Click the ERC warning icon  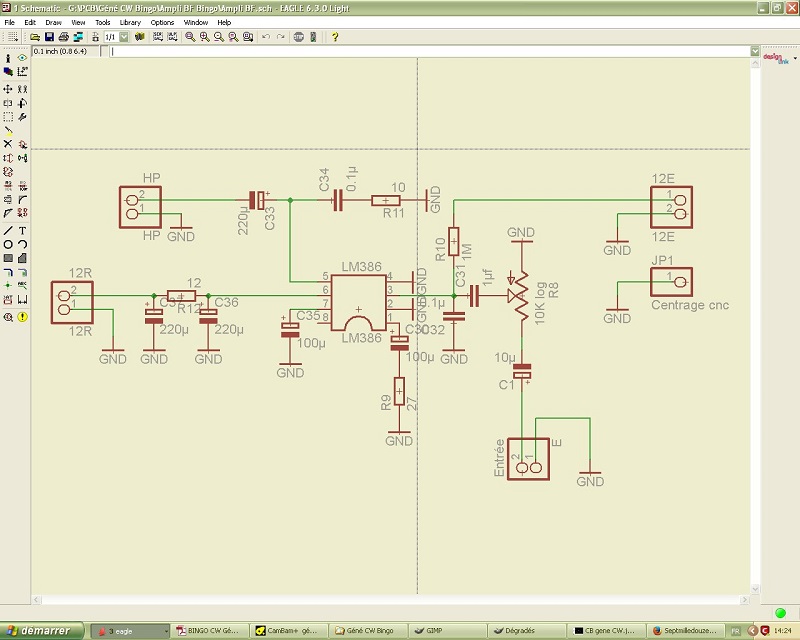point(22,317)
